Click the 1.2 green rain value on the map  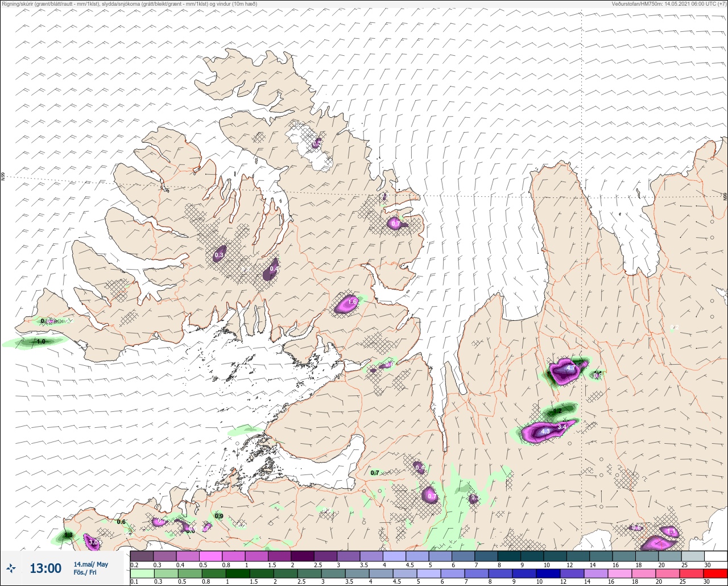coord(557,411)
